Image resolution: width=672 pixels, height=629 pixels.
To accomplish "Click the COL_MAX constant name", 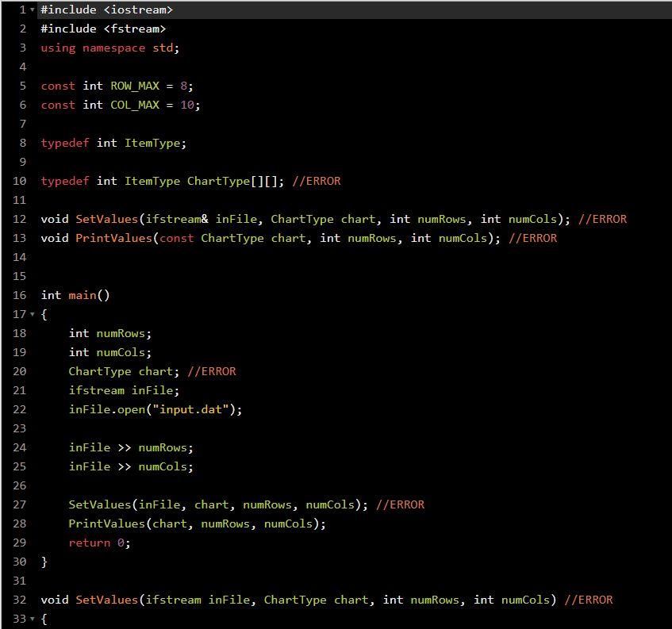I will [135, 105].
